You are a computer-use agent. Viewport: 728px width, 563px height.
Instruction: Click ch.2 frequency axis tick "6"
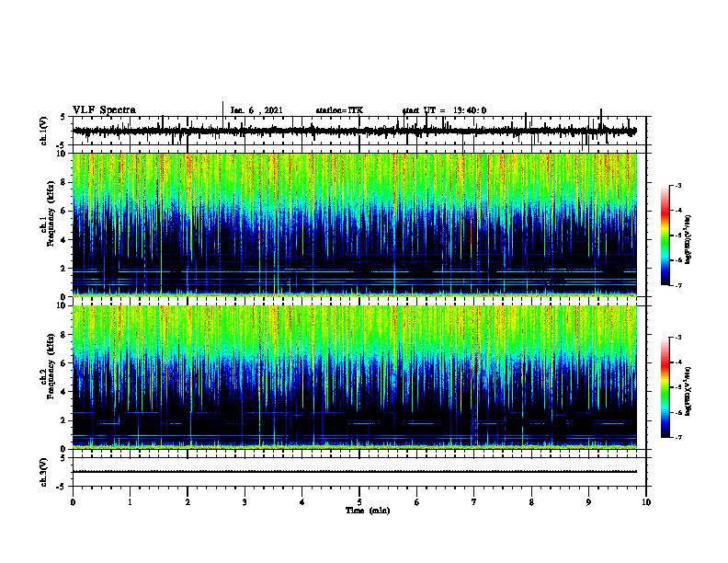coord(64,363)
